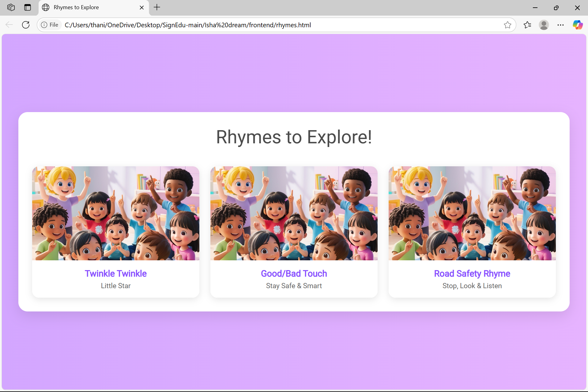Open the workspaces icon in title bar
The height and width of the screenshot is (392, 588).
point(11,7)
